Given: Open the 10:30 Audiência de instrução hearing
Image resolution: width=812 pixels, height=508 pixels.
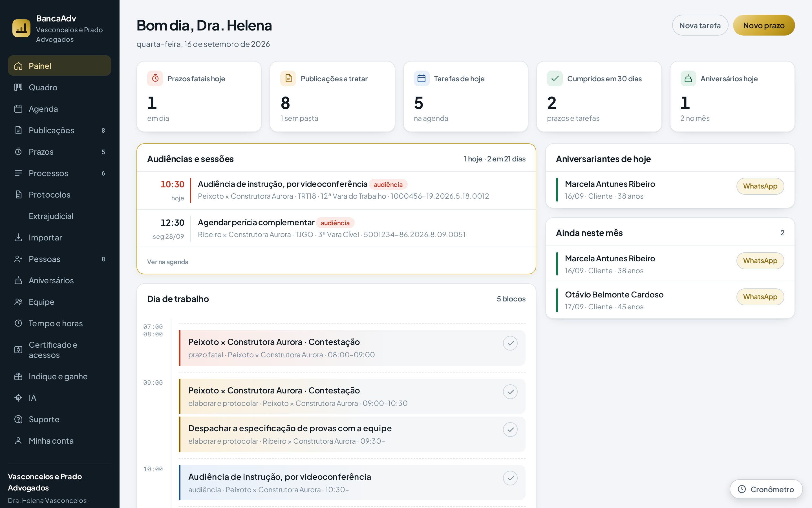Looking at the screenshot, I should tap(336, 190).
